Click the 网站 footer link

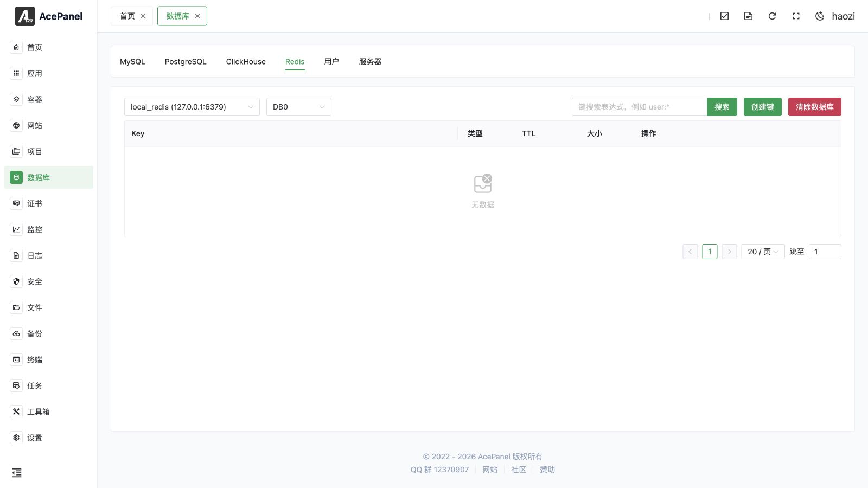[x=490, y=470]
